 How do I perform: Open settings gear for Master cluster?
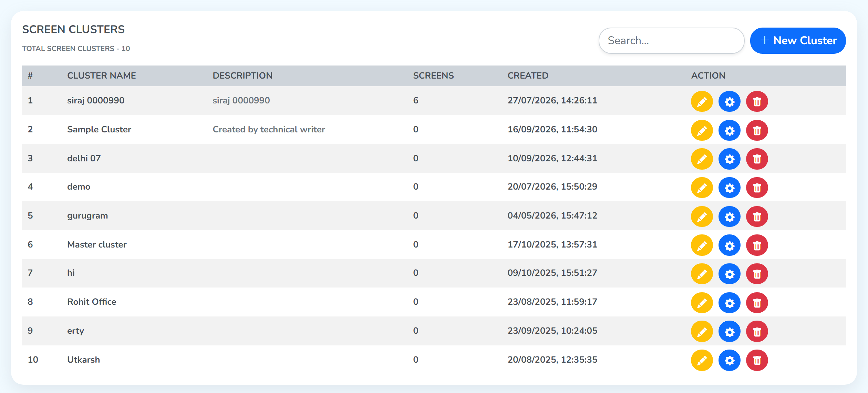pyautogui.click(x=729, y=245)
